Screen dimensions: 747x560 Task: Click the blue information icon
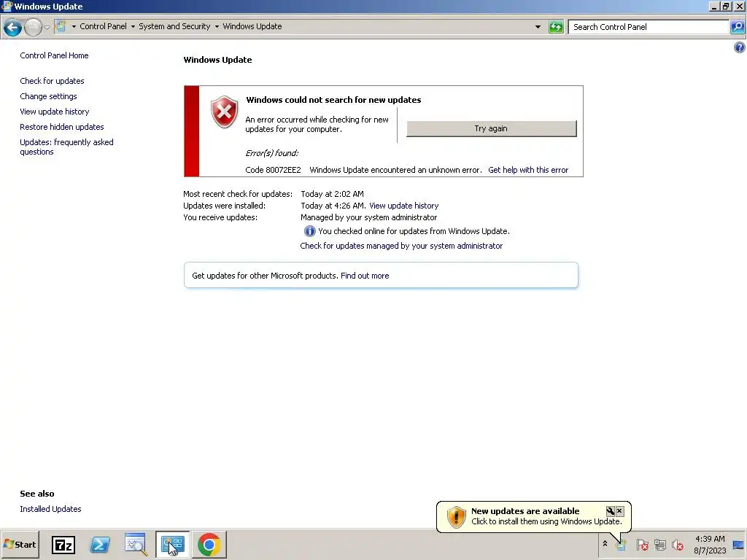[x=309, y=231]
